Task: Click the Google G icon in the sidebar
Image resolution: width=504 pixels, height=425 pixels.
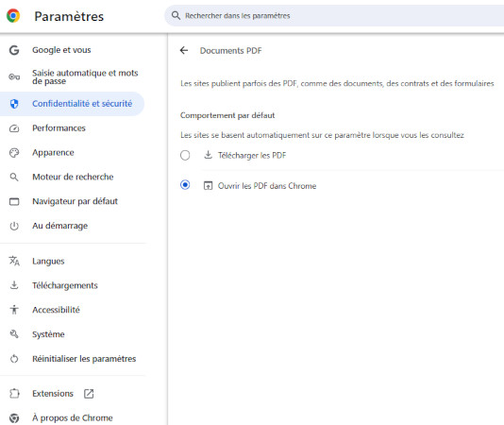Action: [14, 50]
